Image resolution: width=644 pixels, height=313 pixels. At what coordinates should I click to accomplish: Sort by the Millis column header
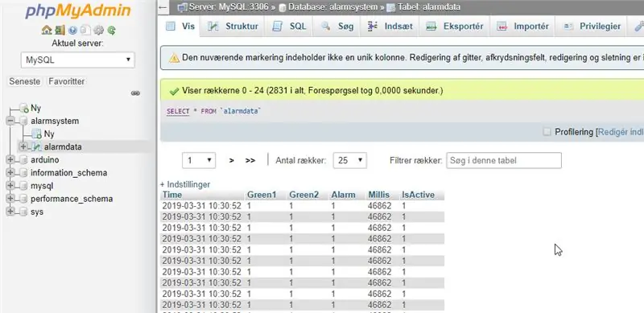378,195
